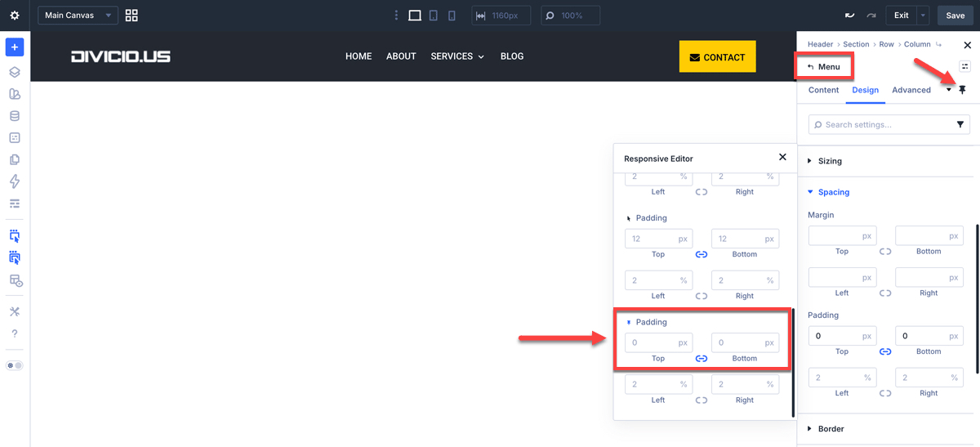Open the Layers panel icon in sidebar
Viewport: 980px width, 447px height.
[x=15, y=72]
